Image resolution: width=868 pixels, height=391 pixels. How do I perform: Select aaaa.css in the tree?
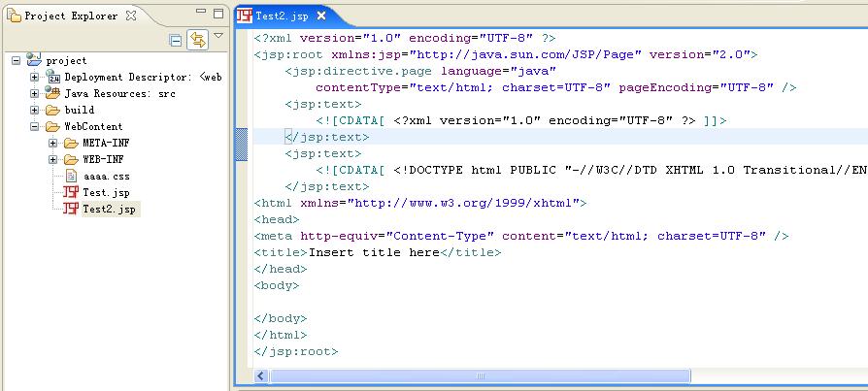[x=106, y=177]
